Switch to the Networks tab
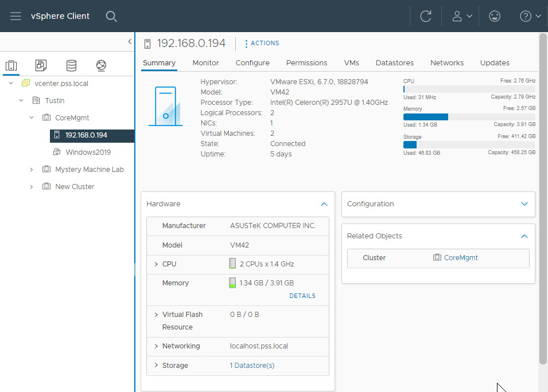 point(446,63)
